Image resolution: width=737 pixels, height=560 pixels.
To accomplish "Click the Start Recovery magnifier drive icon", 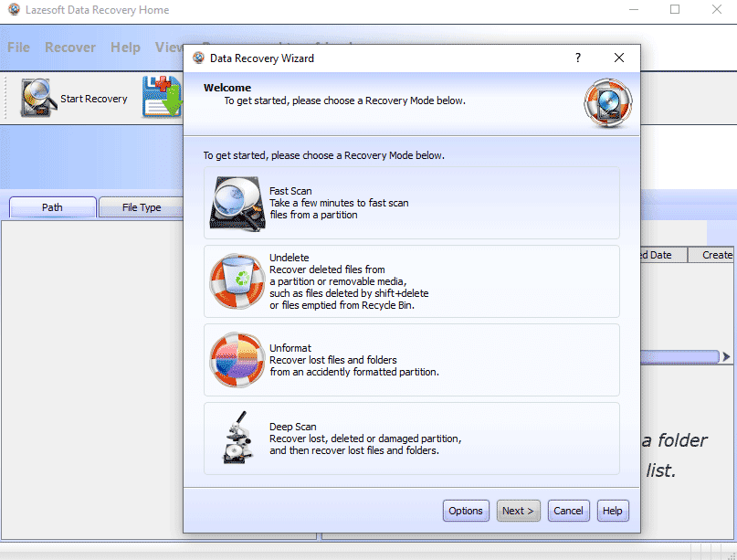I will pos(37,98).
